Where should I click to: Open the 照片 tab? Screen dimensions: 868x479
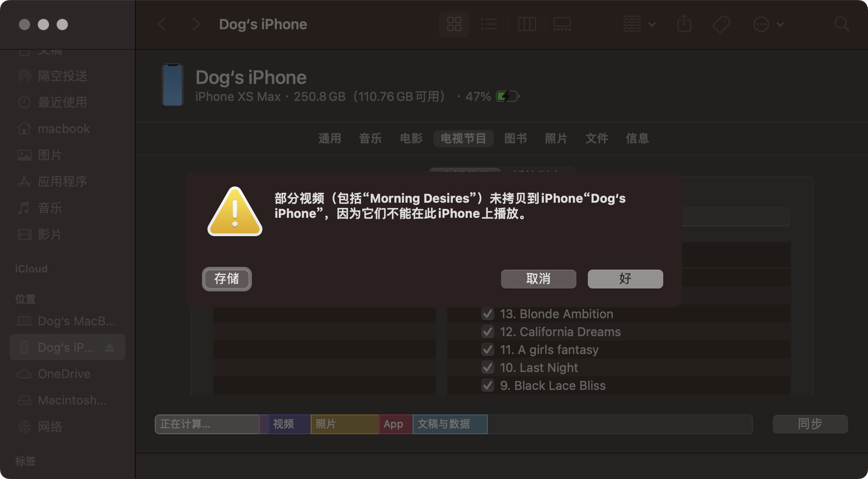(556, 138)
